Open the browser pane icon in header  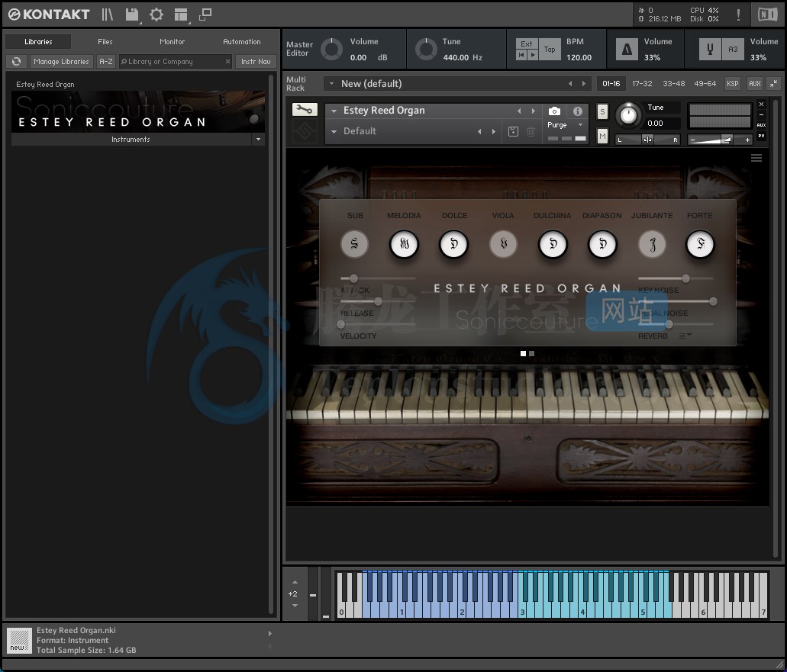click(x=108, y=14)
